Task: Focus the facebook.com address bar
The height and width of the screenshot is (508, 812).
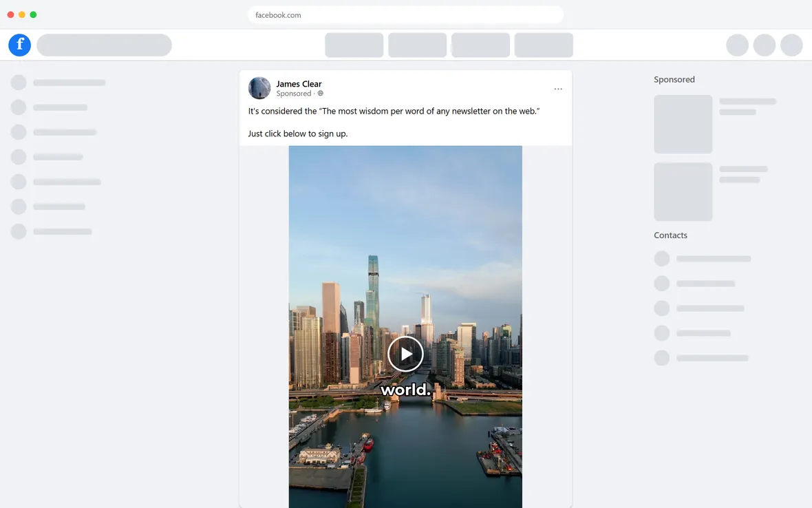Action: (x=405, y=15)
